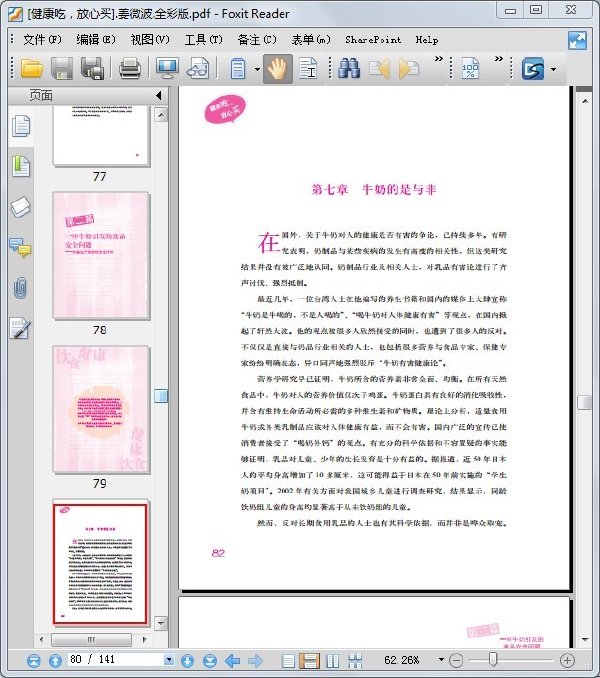Open the Bookmarks panel sidebar icon

(x=21, y=166)
